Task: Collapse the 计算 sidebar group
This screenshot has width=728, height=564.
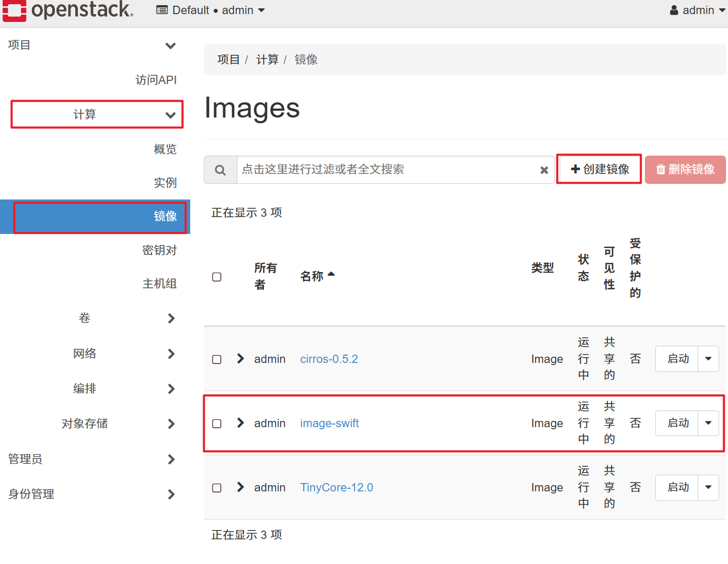Action: coord(97,114)
